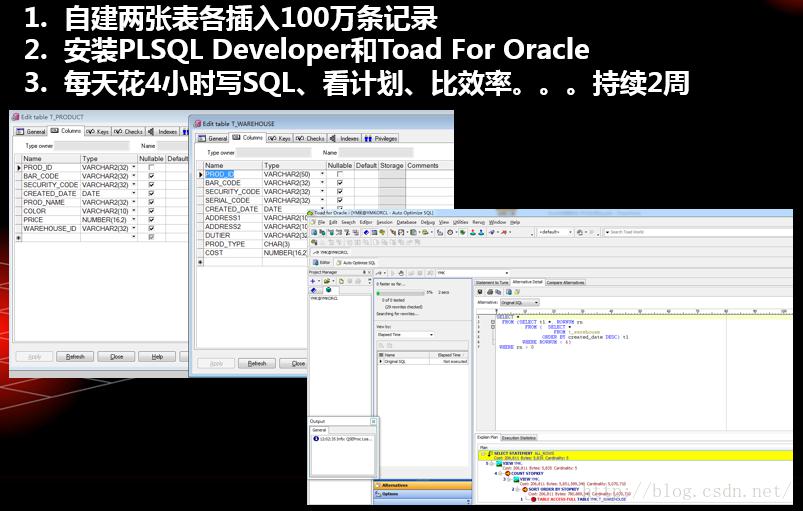Click the Privileges tab icon in T_WAREHOUSE editor

click(x=368, y=139)
